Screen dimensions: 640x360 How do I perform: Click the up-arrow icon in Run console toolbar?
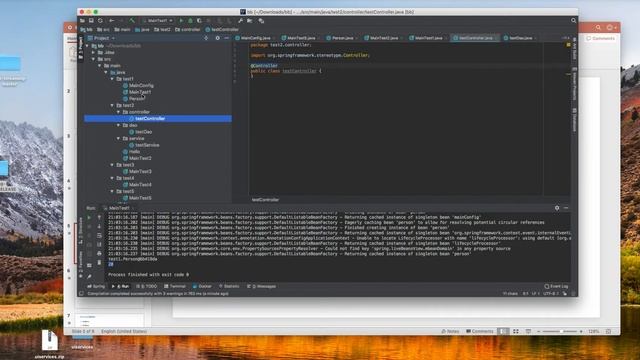[x=99, y=218]
